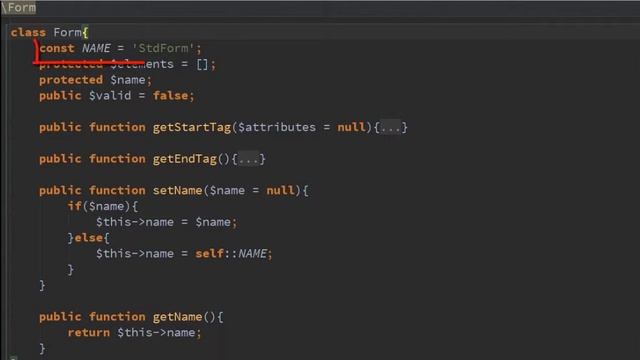The width and height of the screenshot is (640, 360).
Task: Click the getName function name
Action: [x=178, y=317]
